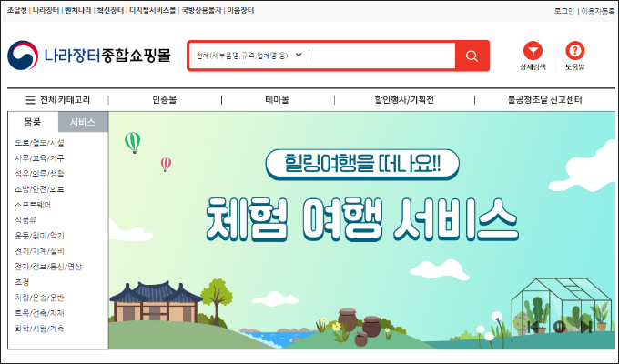The image size is (619, 364).
Task: Select the 섬유/의류/생활 category
Action: tap(39, 174)
